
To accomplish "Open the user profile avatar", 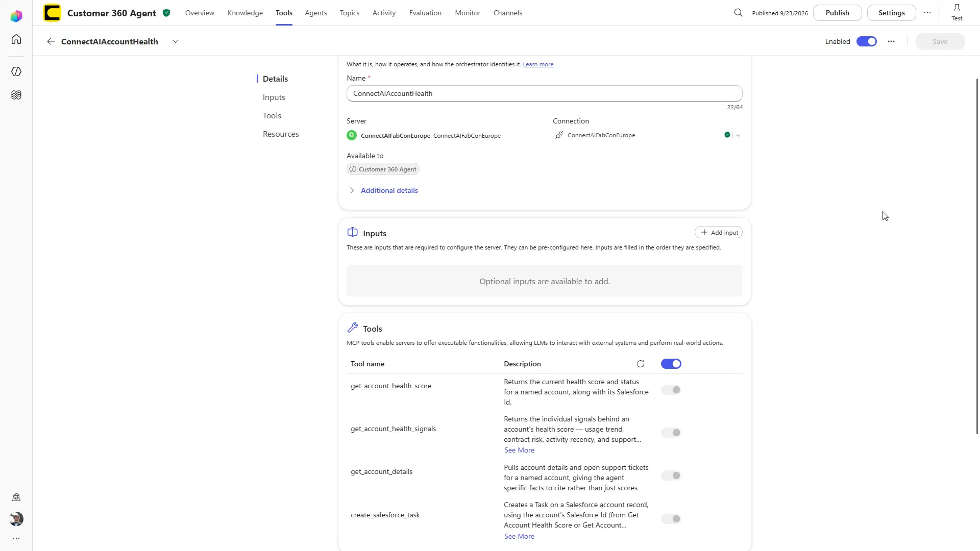I will (x=16, y=519).
